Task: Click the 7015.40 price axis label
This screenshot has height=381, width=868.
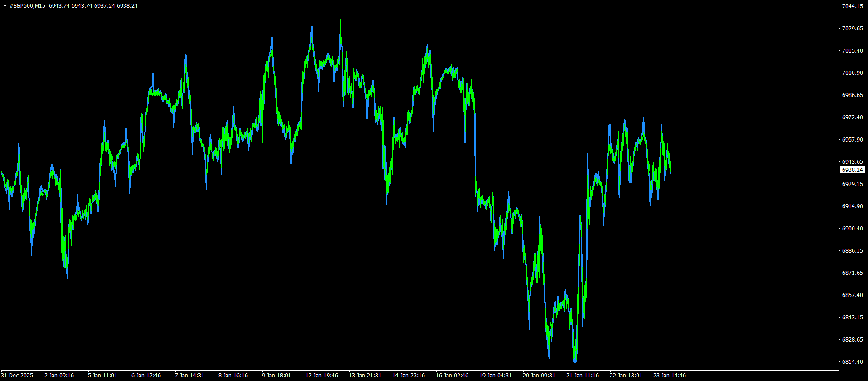Action: [x=852, y=51]
